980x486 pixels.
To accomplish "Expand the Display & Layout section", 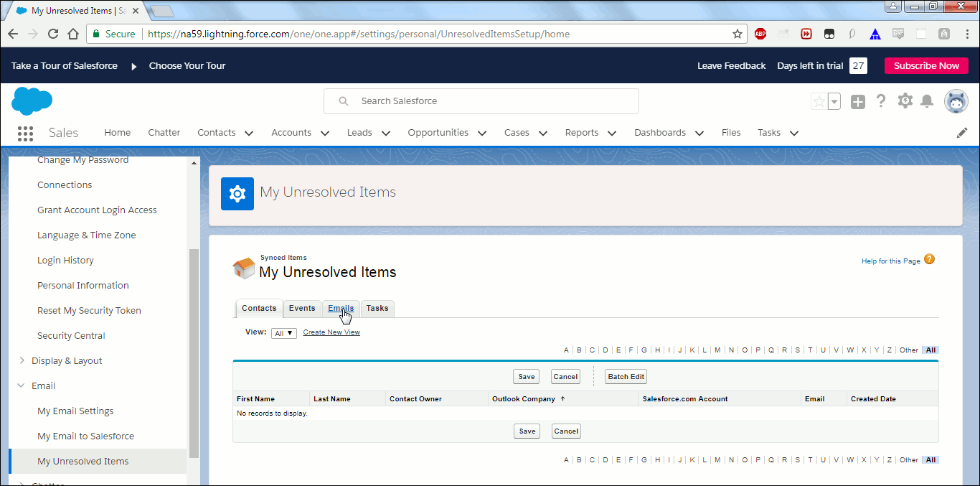I will tap(22, 360).
